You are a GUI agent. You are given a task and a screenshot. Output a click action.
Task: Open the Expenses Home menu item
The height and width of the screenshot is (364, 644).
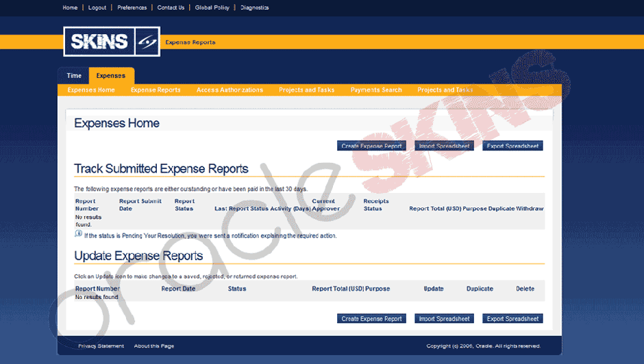[91, 90]
